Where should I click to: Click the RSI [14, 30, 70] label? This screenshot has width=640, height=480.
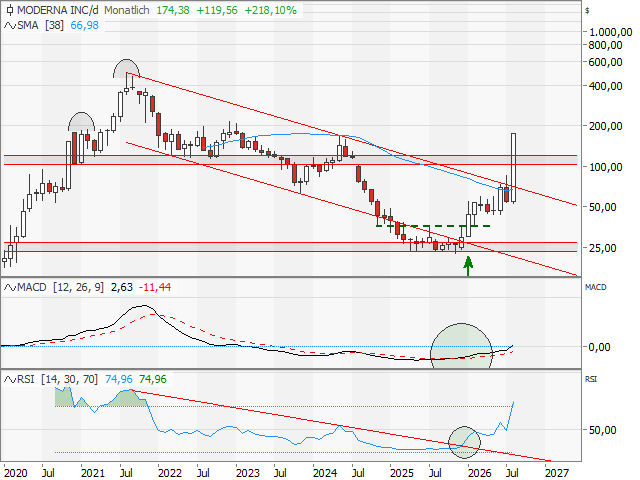pyautogui.click(x=58, y=380)
